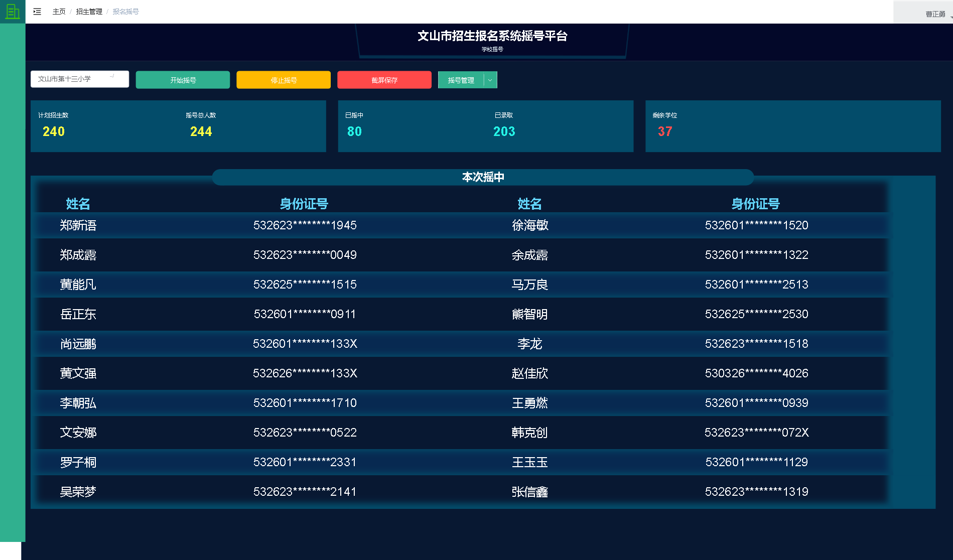Viewport: 953px width, 560px height.
Task: Select name 李龙
Action: (x=530, y=344)
